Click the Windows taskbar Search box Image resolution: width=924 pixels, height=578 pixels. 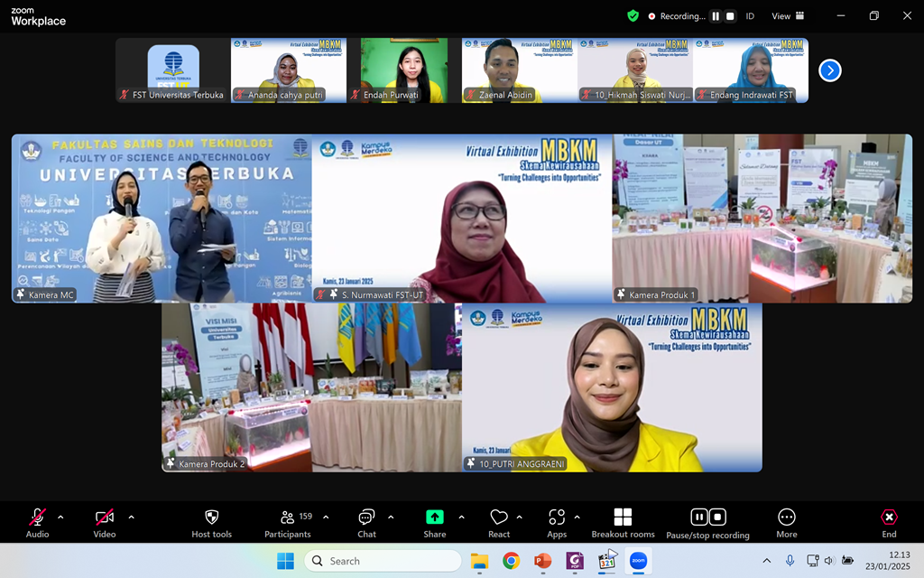pos(383,561)
